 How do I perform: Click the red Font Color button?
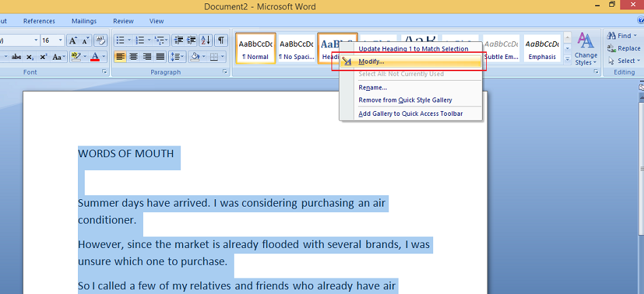[x=95, y=57]
